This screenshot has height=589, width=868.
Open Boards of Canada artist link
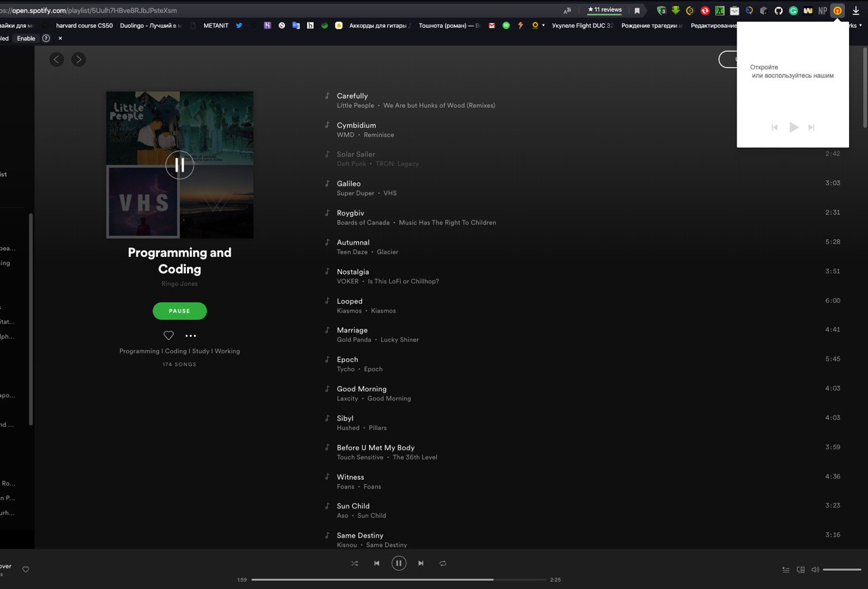[x=363, y=222]
